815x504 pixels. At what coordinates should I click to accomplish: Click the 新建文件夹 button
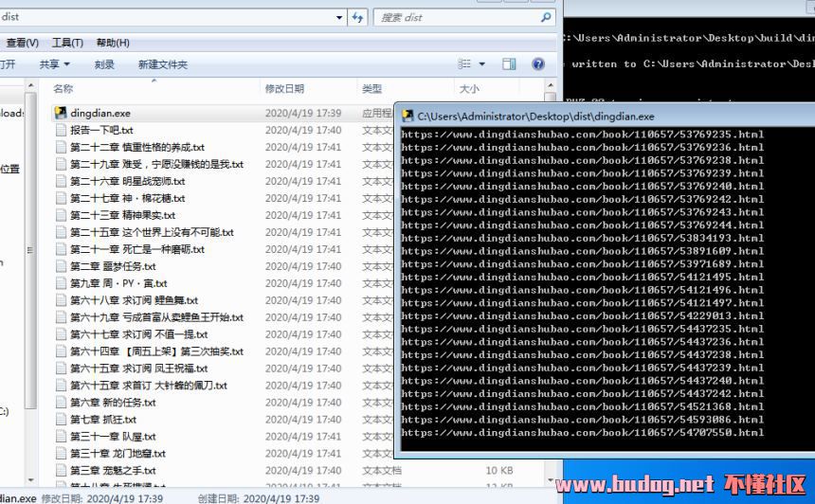coord(163,64)
